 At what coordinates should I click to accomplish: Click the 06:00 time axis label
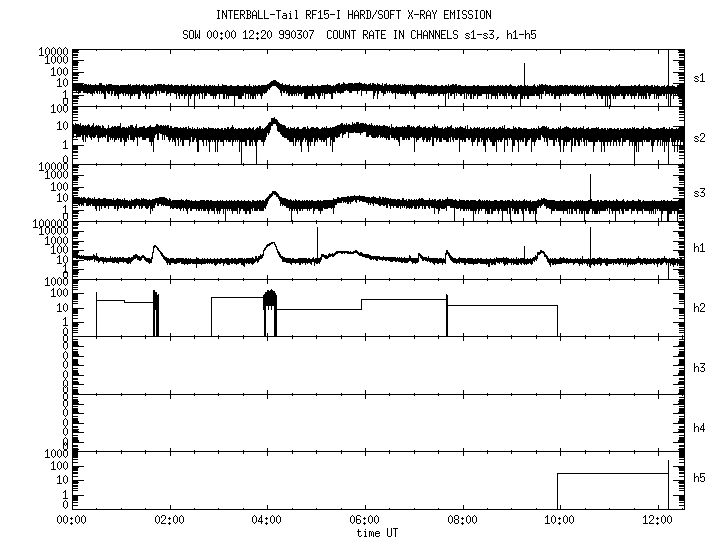365,520
